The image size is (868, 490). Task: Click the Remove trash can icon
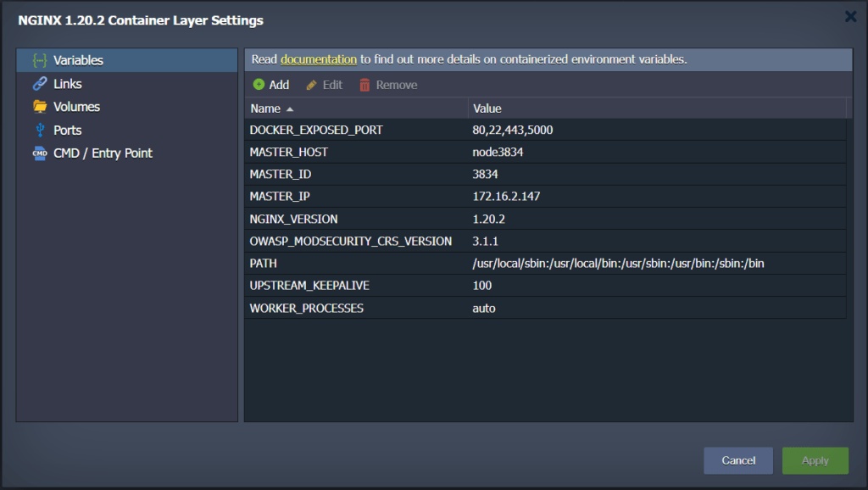(x=364, y=85)
